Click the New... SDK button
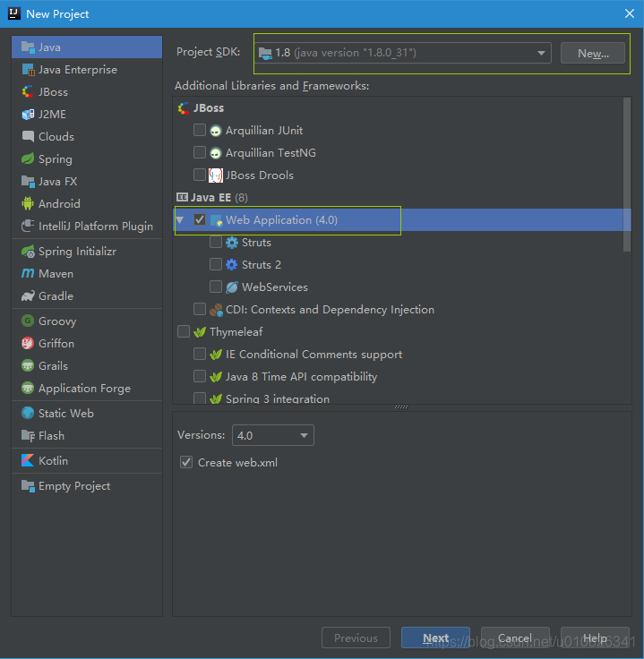Image resolution: width=644 pixels, height=659 pixels. (593, 54)
